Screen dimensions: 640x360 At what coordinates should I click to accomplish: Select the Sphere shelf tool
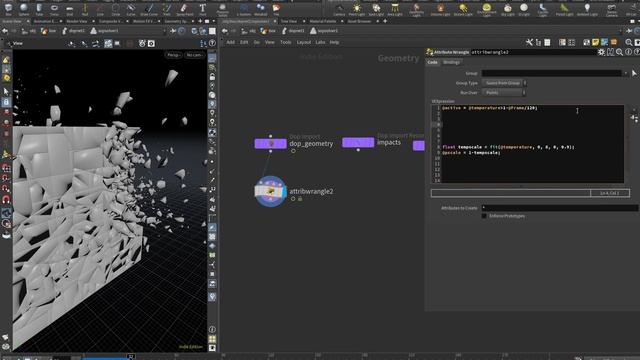tap(24, 9)
